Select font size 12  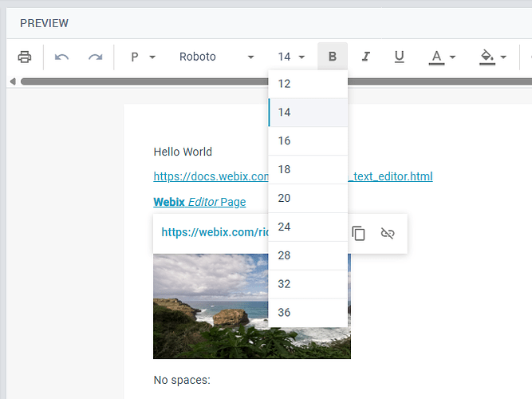pyautogui.click(x=308, y=84)
